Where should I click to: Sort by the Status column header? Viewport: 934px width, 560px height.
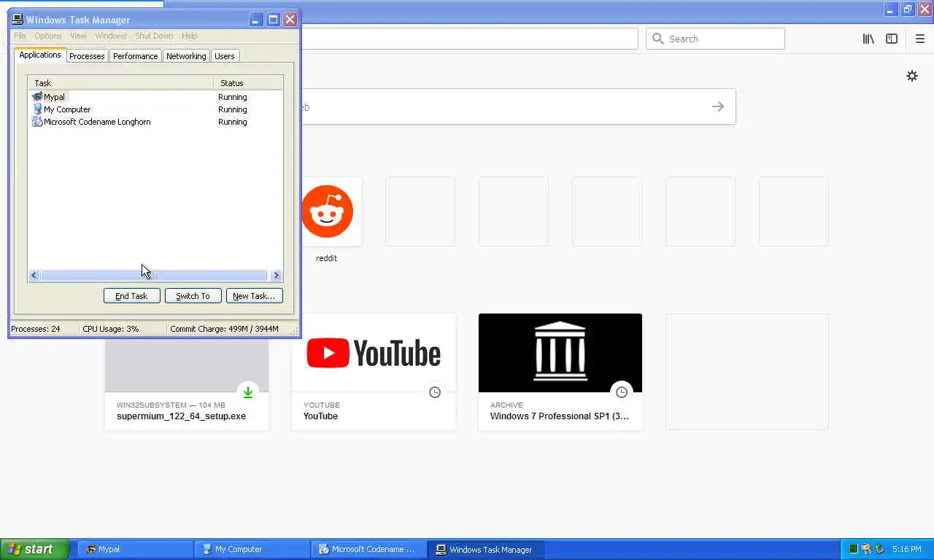(248, 83)
